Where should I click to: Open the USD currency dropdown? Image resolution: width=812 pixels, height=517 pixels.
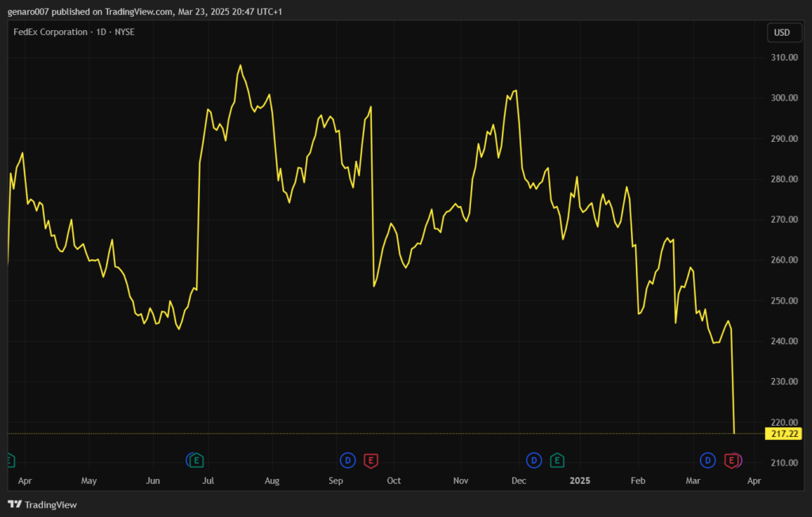click(x=781, y=33)
